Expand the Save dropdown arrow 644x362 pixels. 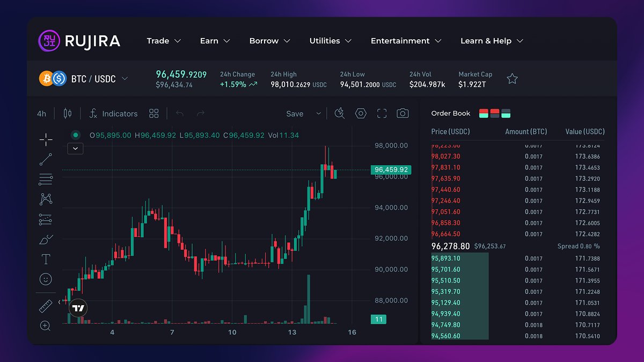[318, 114]
